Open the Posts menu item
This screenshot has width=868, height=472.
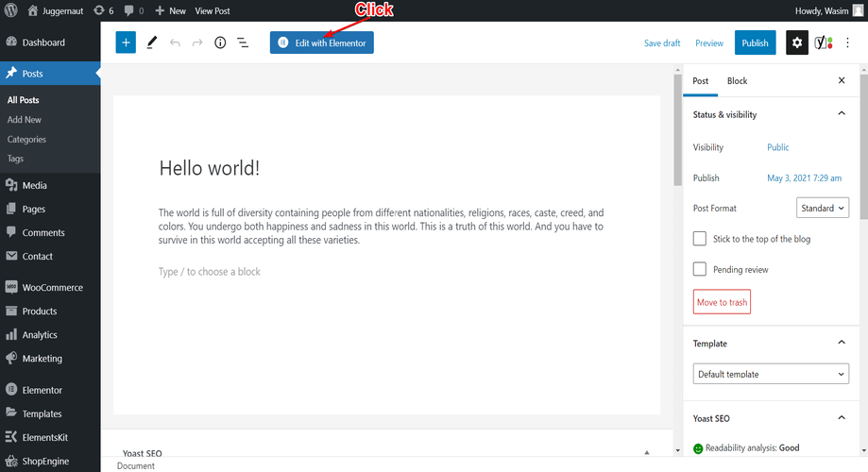point(50,74)
